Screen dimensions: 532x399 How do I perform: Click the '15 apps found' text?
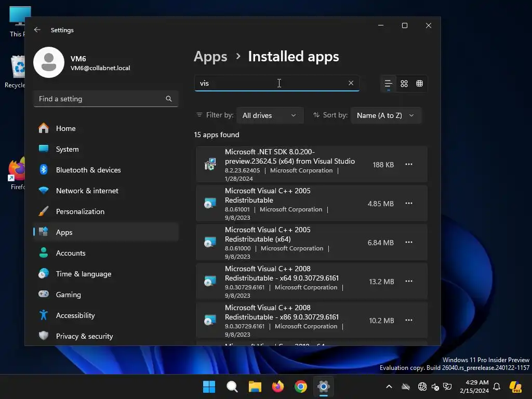(x=217, y=135)
